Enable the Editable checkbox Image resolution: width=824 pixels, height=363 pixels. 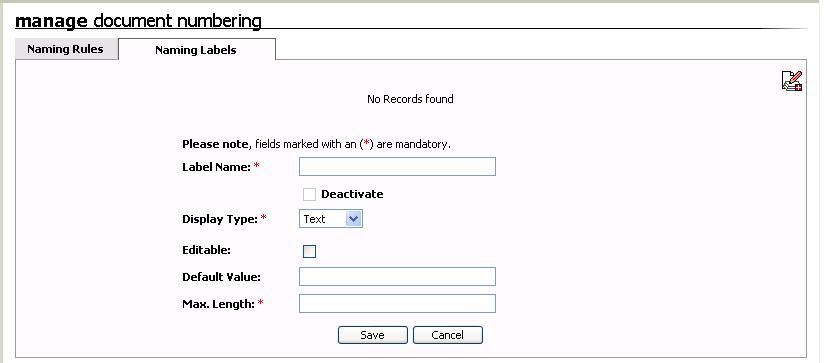point(310,252)
